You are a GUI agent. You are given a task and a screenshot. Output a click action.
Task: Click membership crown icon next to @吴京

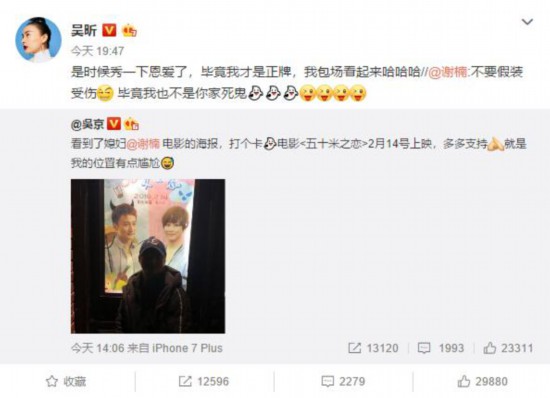pos(132,124)
